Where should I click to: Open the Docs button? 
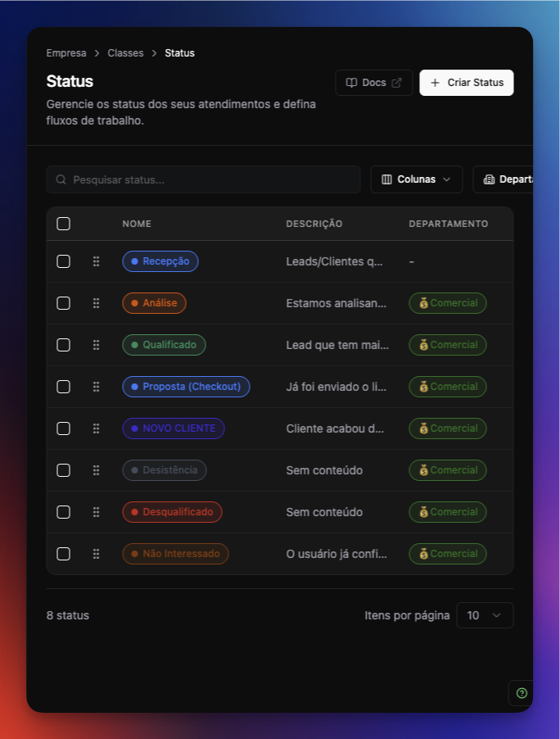[374, 83]
